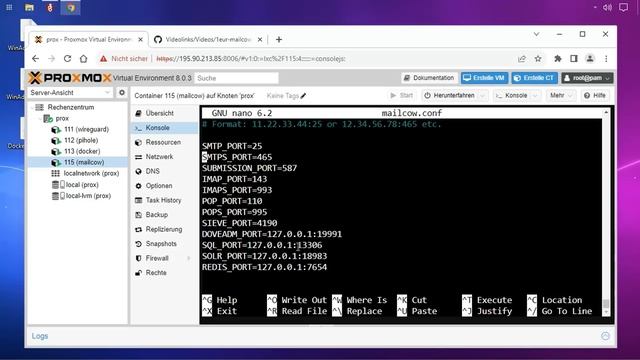The width and height of the screenshot is (640, 360).
Task: Open a new browser tab
Action: tap(279, 40)
